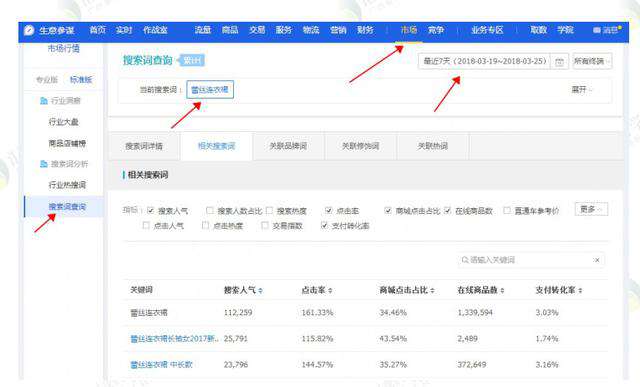Switch to the 关联热词 tab
The image size is (640, 387).
[433, 146]
